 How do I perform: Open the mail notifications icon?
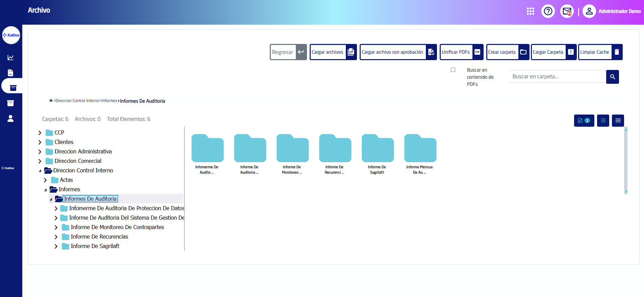pos(567,11)
